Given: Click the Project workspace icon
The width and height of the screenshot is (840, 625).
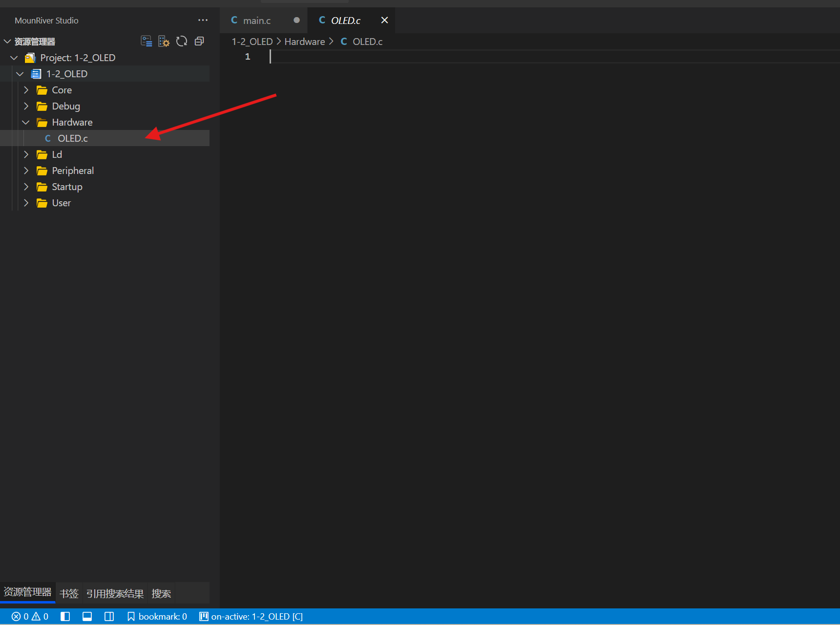Looking at the screenshot, I should (30, 58).
